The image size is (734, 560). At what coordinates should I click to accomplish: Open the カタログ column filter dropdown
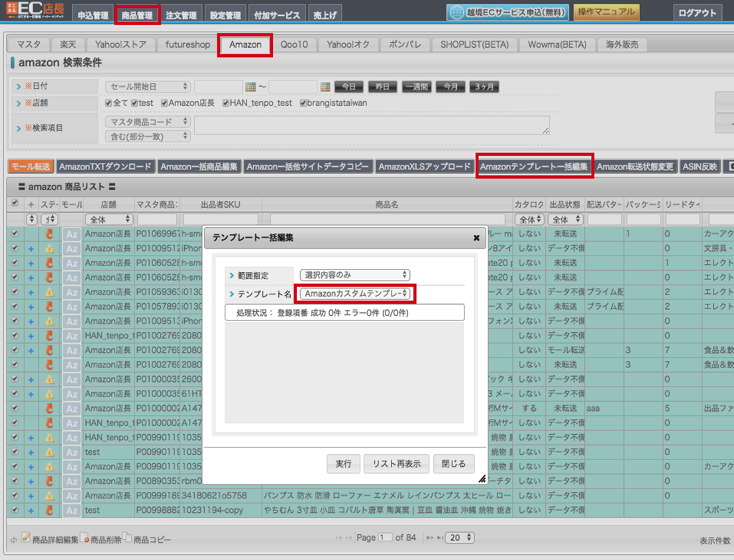click(x=529, y=219)
